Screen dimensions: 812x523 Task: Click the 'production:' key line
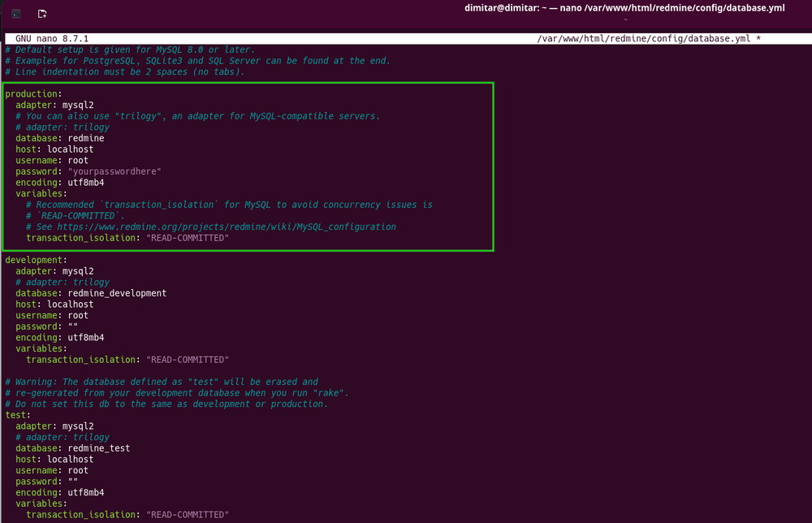pyautogui.click(x=33, y=93)
